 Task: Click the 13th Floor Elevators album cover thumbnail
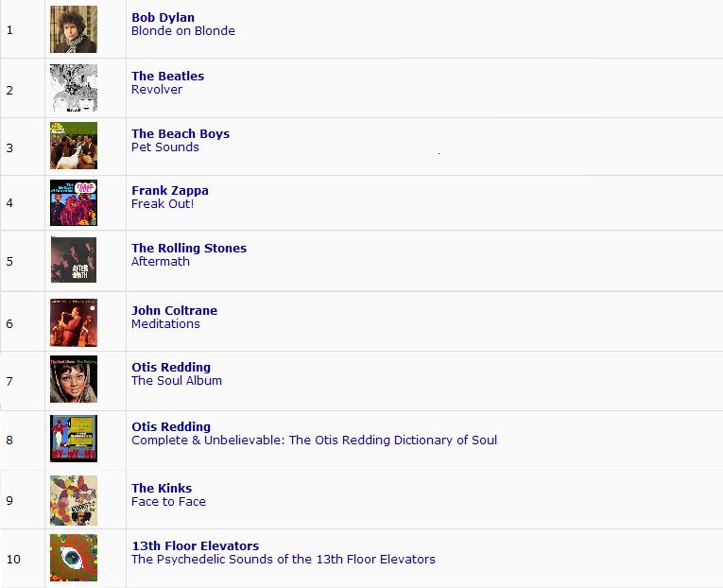[73, 558]
